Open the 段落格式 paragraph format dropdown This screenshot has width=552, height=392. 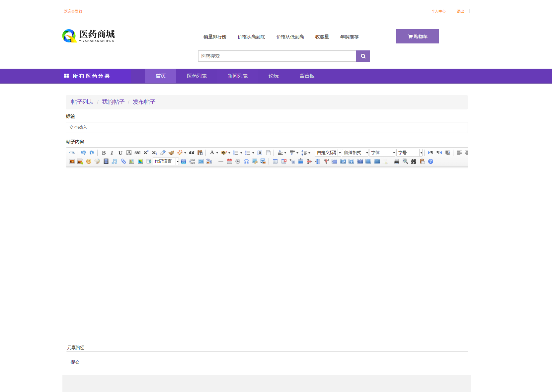pyautogui.click(x=355, y=153)
